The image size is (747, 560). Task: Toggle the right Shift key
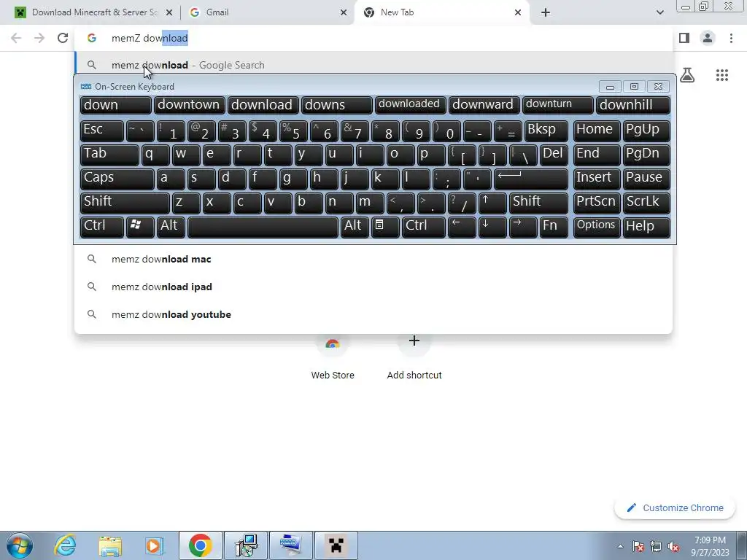coord(538,203)
